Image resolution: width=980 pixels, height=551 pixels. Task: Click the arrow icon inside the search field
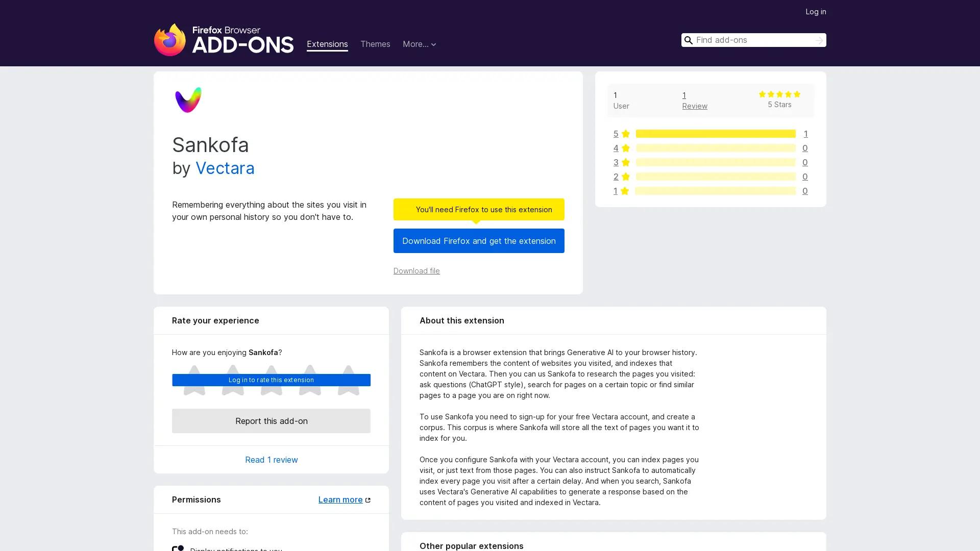tap(819, 40)
